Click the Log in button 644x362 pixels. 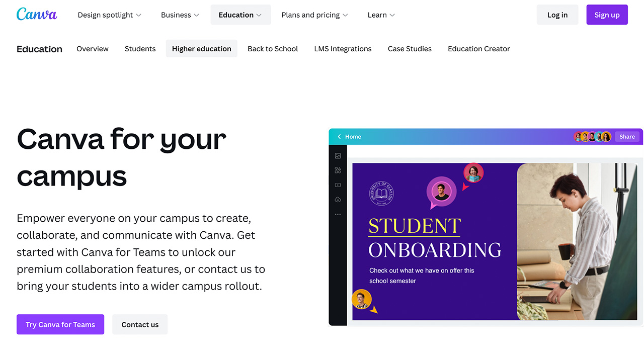(557, 15)
